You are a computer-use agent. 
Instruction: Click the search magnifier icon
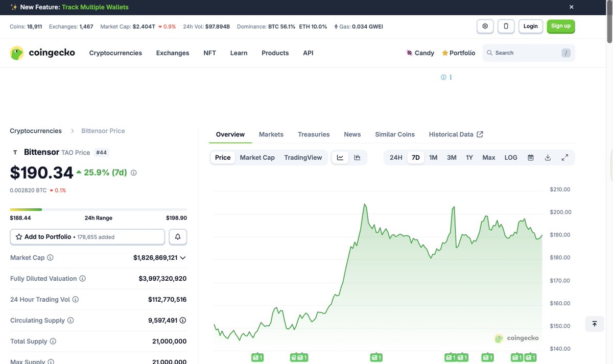click(x=489, y=53)
